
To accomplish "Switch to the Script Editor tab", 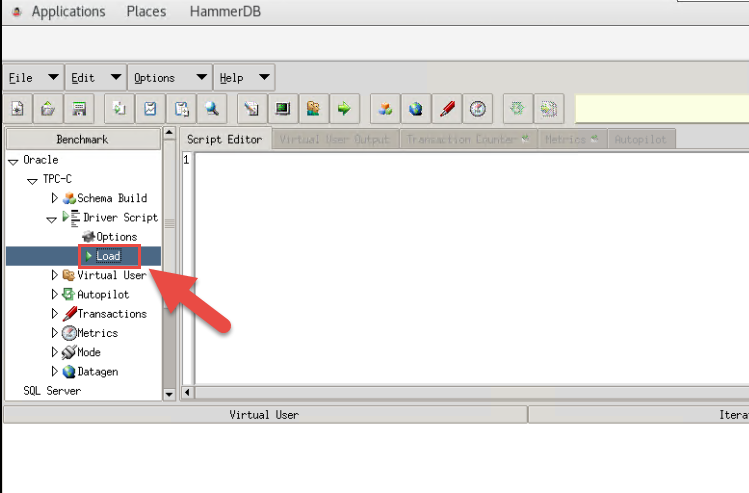I will [225, 139].
